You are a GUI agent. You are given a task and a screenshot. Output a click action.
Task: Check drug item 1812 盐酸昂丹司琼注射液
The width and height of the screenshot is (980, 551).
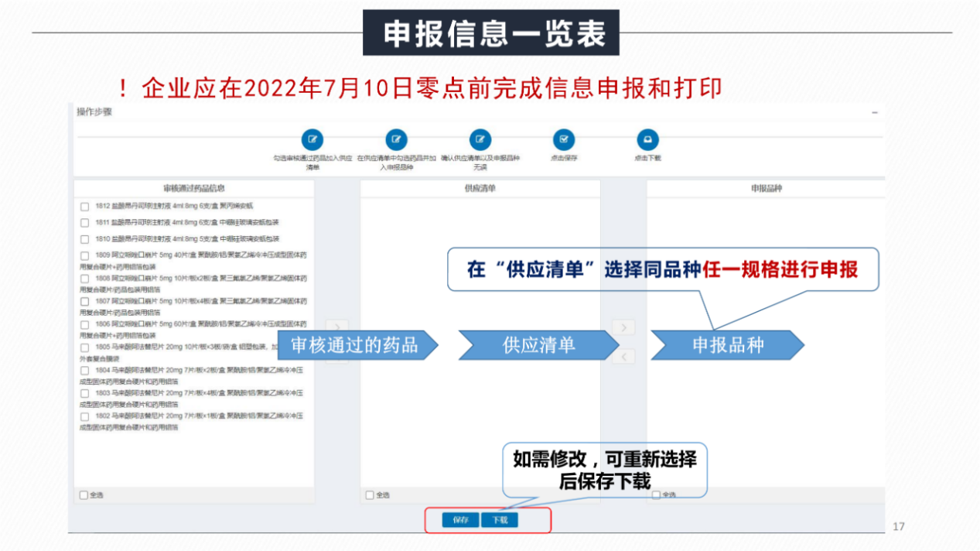coord(85,207)
